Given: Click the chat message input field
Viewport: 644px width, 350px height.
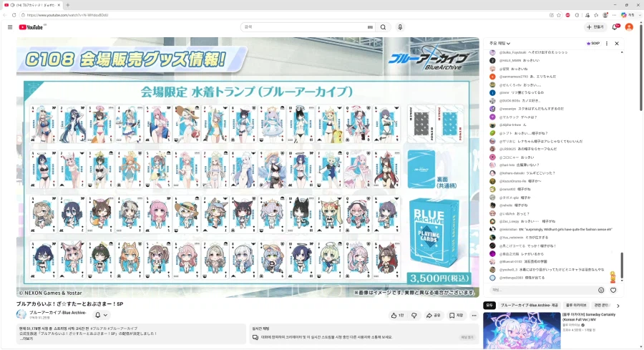Looking at the screenshot, I should tap(542, 290).
